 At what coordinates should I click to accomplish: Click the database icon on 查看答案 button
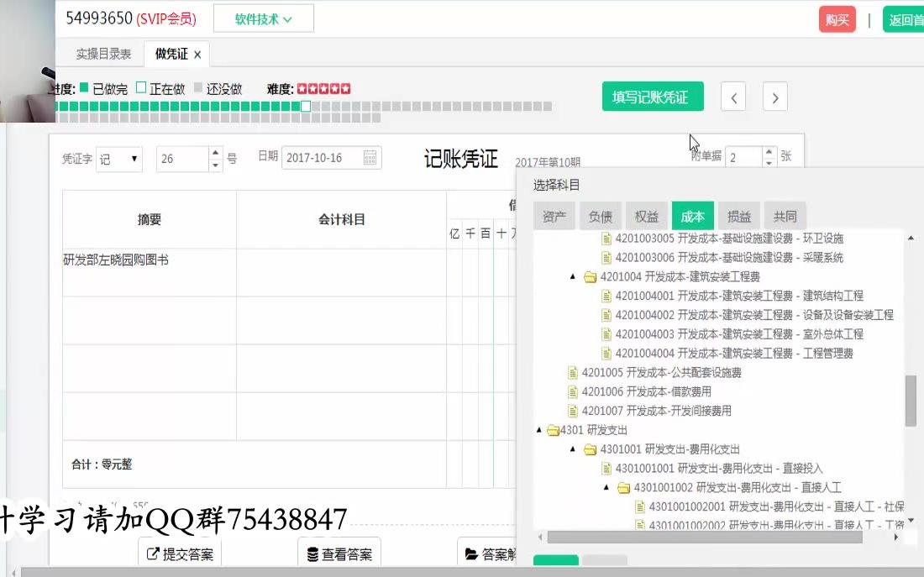pos(312,552)
